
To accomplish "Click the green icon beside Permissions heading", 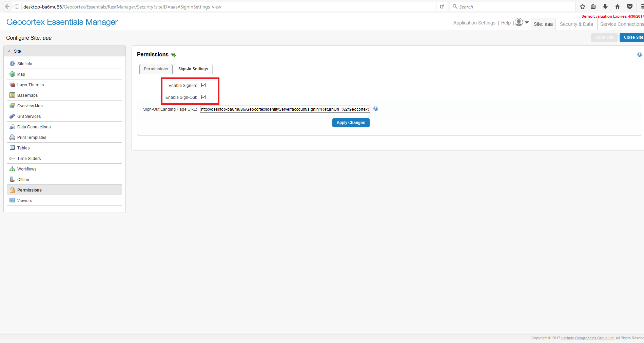I will pos(173,55).
